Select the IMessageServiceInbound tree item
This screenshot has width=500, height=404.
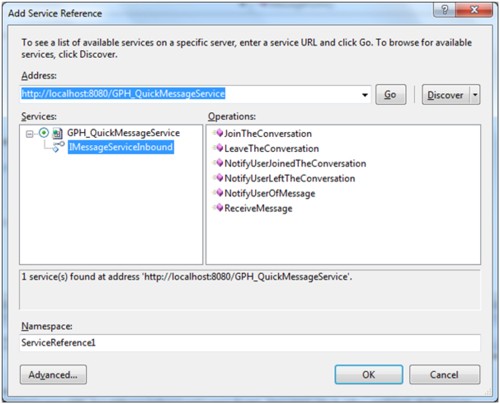[x=121, y=147]
